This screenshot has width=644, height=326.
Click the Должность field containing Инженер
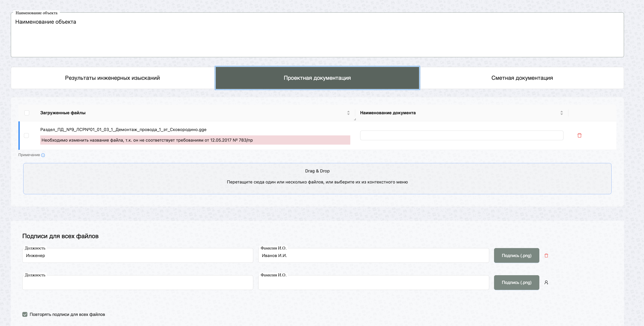pyautogui.click(x=138, y=256)
